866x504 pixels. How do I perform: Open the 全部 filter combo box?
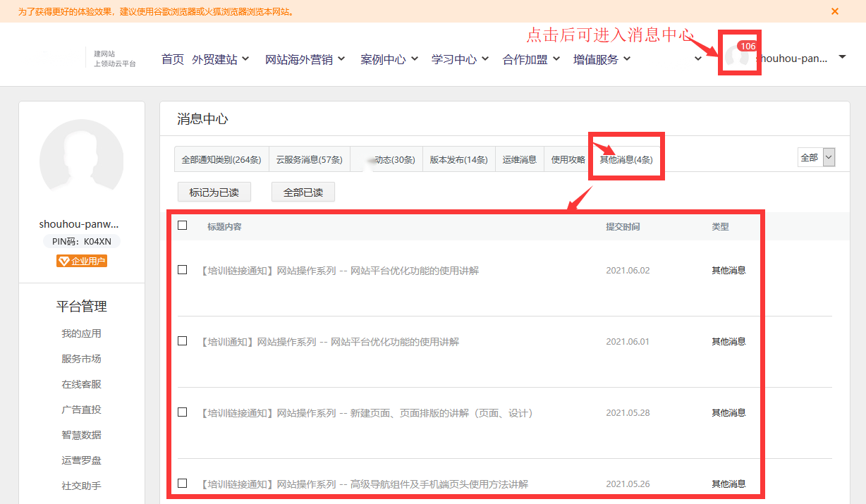coord(817,158)
